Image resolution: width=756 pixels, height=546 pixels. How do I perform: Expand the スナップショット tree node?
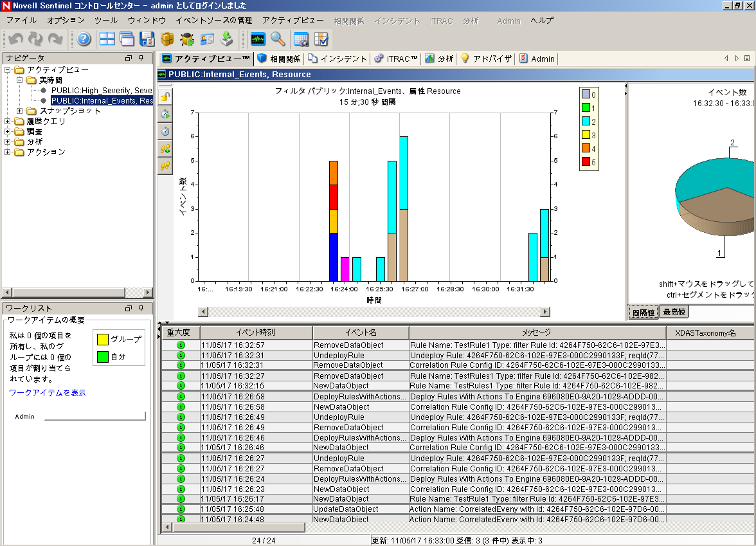(20, 111)
